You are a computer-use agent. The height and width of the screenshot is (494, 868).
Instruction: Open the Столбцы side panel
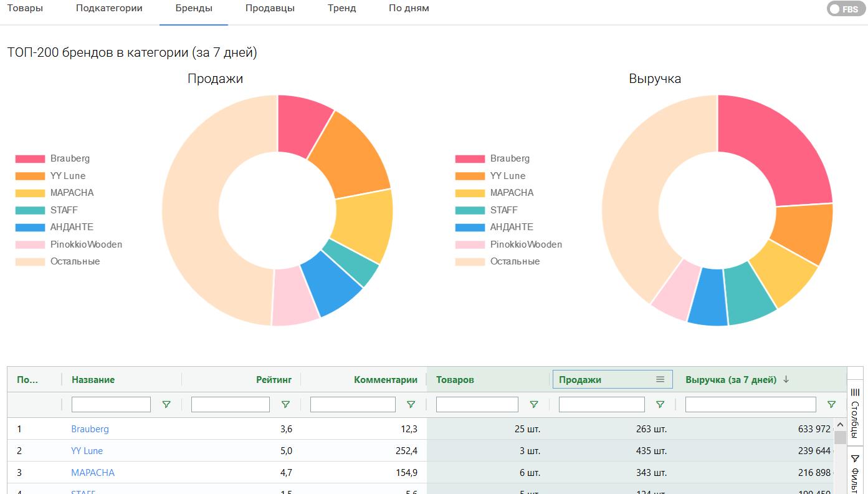pyautogui.click(x=855, y=412)
